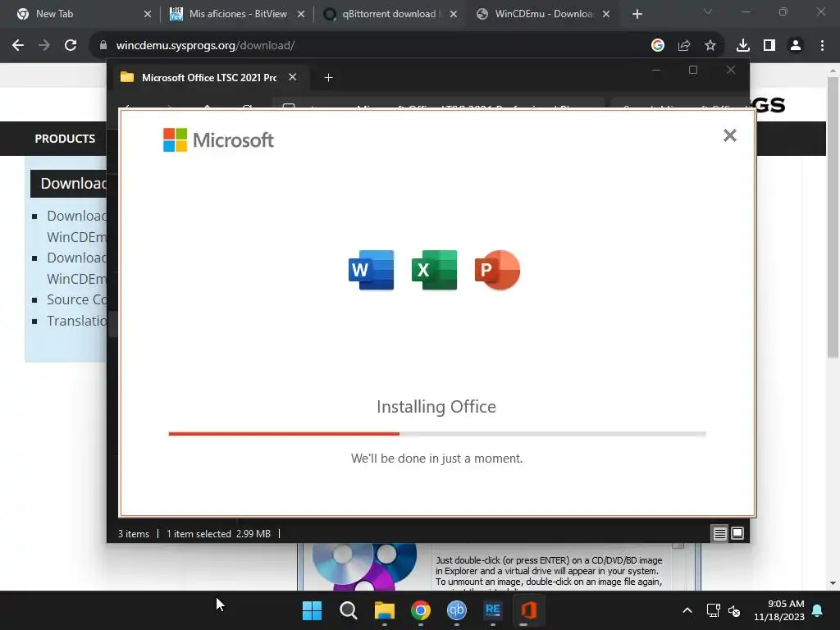Open taskbar Search
The width and height of the screenshot is (840, 630).
coord(348,610)
